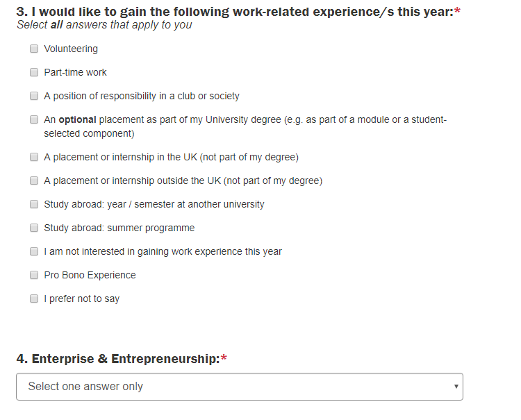Screen dimensions: 521x420
Task: Click the Study abroad: summer programme label
Action: point(119,228)
